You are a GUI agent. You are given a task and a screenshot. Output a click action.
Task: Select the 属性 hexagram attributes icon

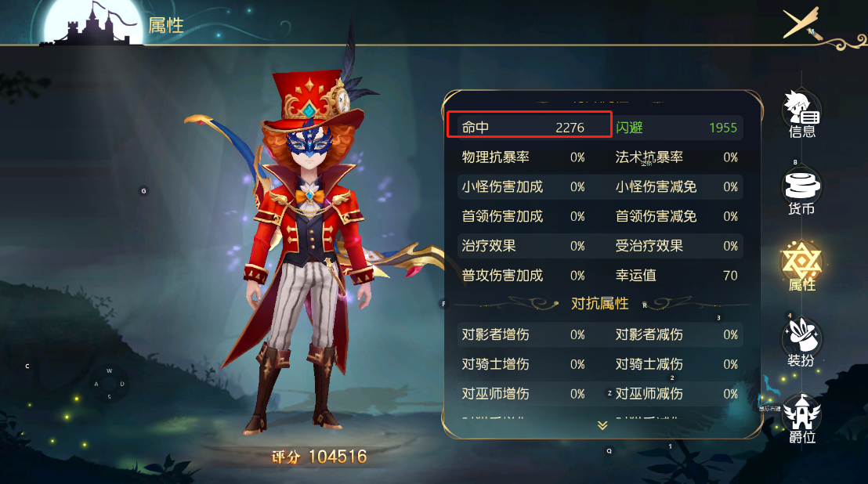pos(801,266)
